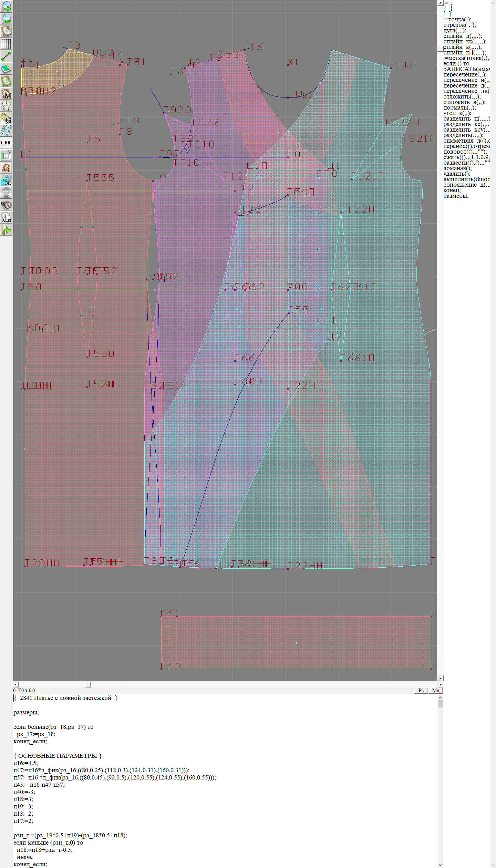Select the line segment tool icon

point(6,56)
